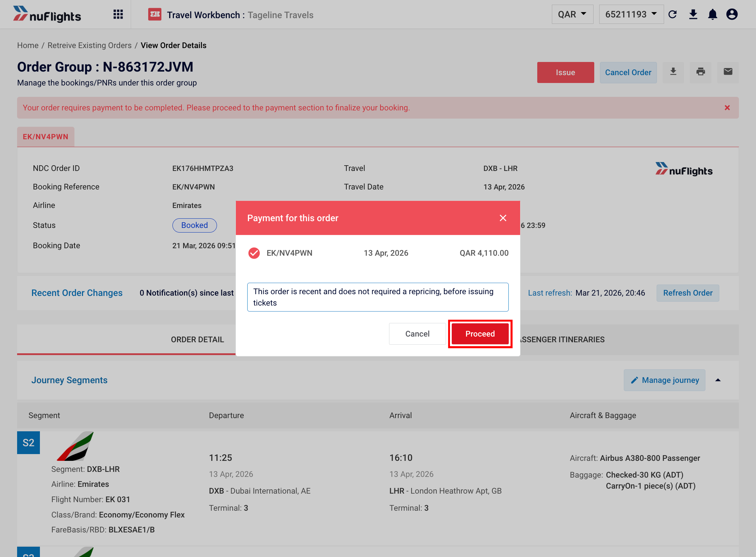This screenshot has height=557, width=756.
Task: Click the Issue button
Action: (565, 72)
